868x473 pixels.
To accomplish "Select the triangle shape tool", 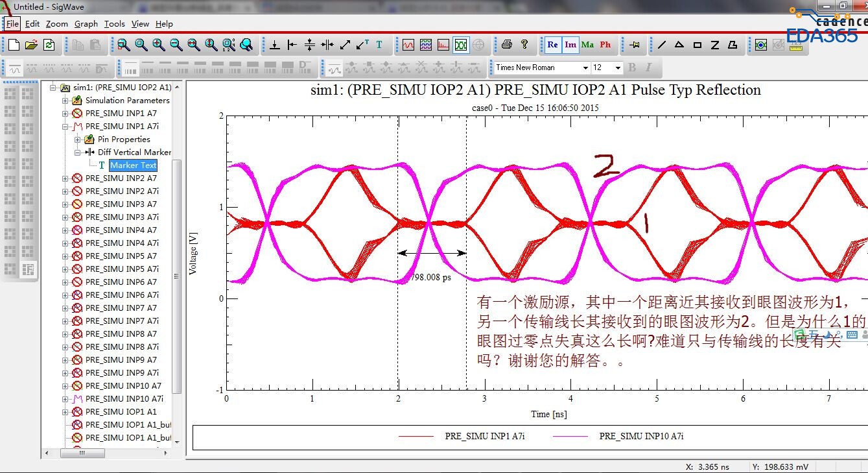I will point(679,45).
